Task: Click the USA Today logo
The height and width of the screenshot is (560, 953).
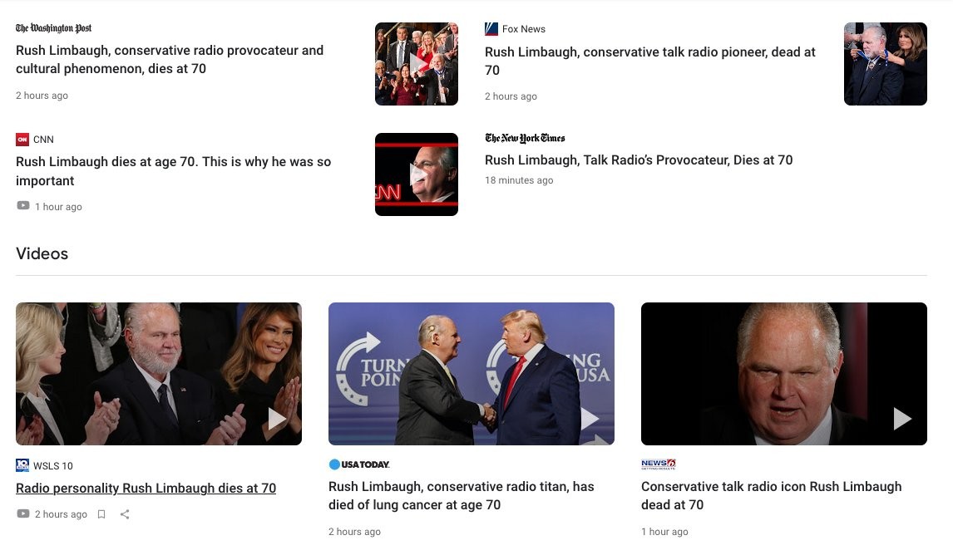Action: (x=359, y=464)
